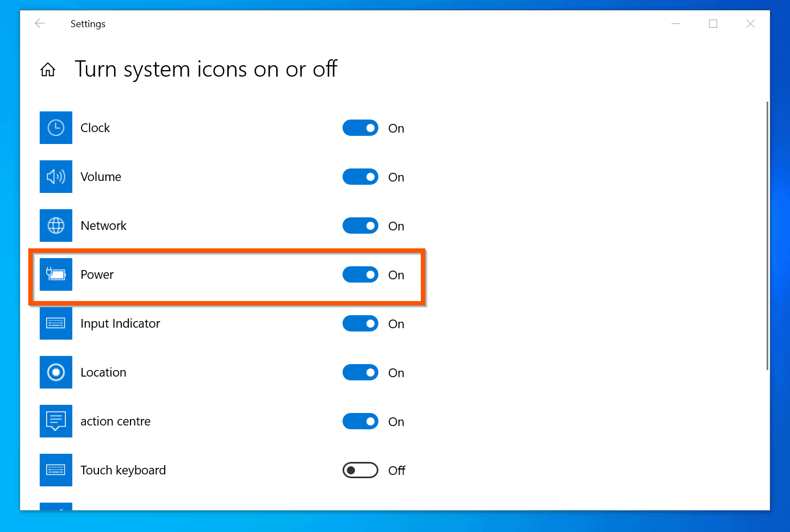Click the back arrow to return
790x532 pixels.
coord(40,23)
